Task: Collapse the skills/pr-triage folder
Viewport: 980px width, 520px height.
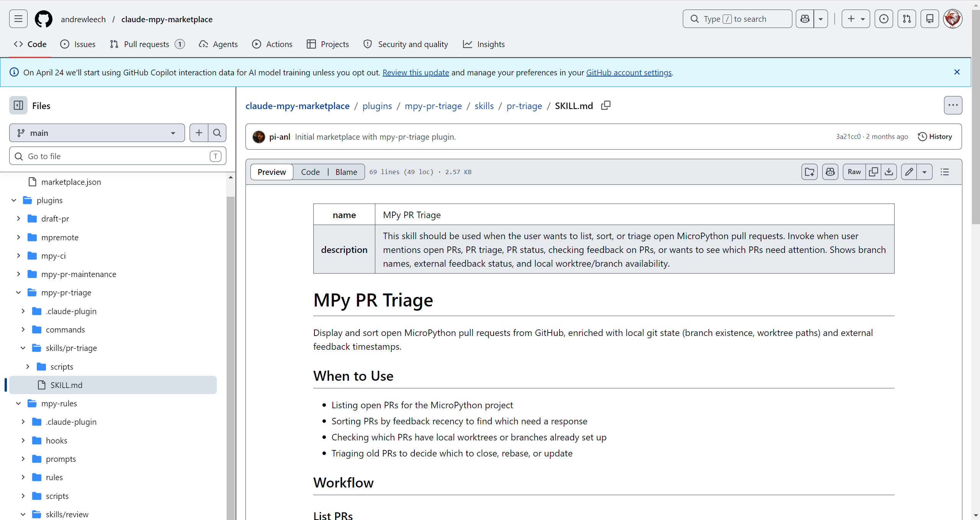Action: [x=23, y=348]
